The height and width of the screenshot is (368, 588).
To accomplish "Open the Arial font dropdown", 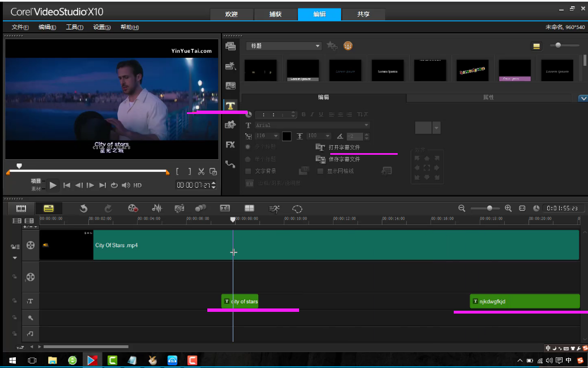I will point(366,125).
